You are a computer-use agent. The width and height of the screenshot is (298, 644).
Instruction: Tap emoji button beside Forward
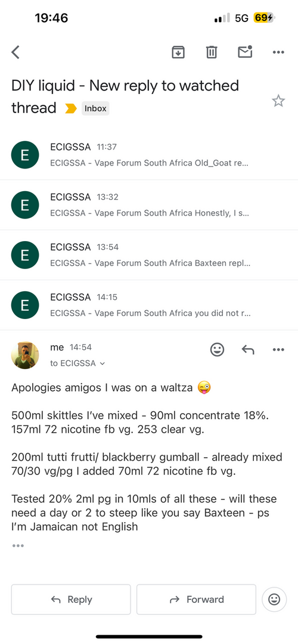click(274, 599)
